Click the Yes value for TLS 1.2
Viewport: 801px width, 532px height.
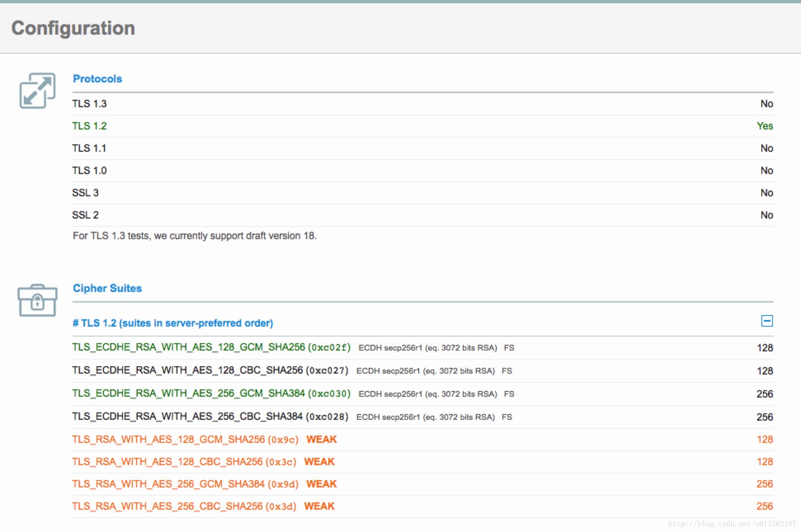[x=765, y=126]
